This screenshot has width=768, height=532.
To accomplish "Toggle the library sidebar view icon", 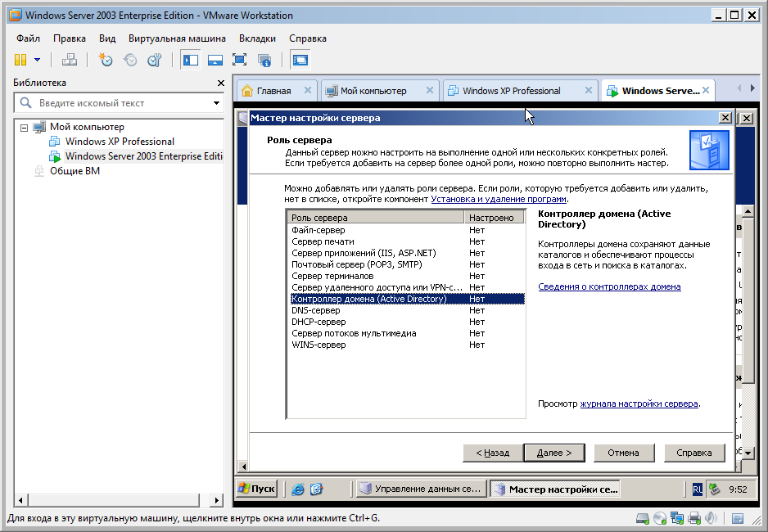I will pos(190,60).
